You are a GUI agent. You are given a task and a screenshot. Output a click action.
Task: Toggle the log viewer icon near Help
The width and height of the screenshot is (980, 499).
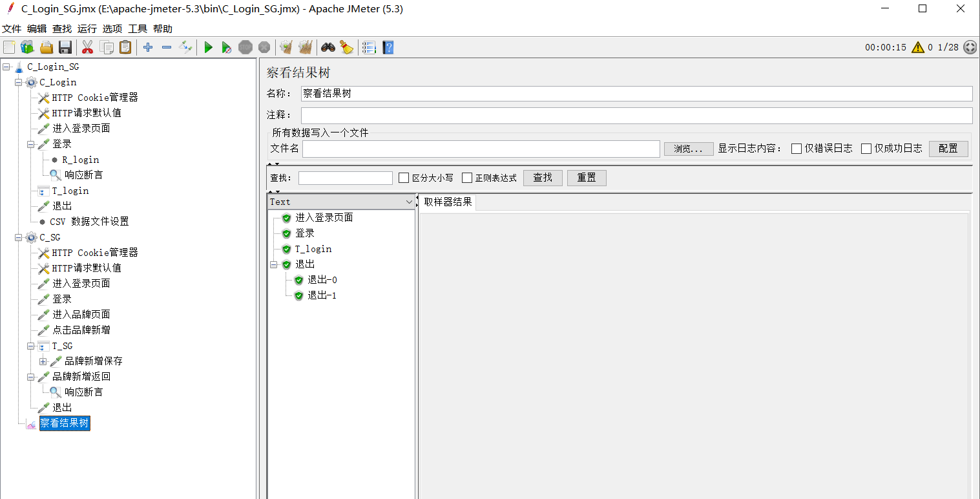(369, 47)
